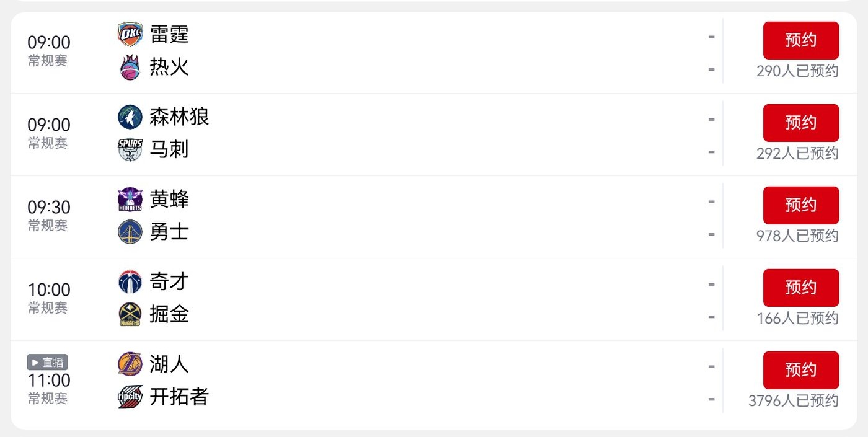The height and width of the screenshot is (437, 868).
Task: Click the Wizards (奇才) team logo
Action: (130, 282)
